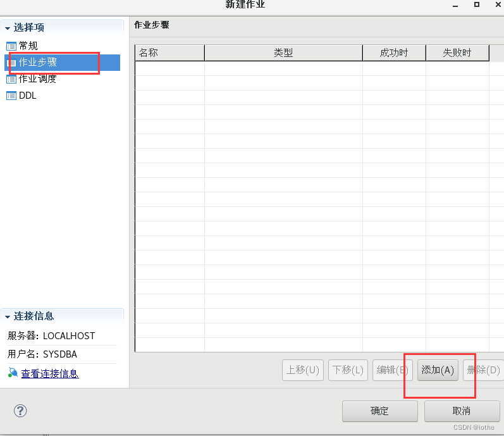Viewport: 504px width, 436px height.
Task: Open the DDL option
Action: point(27,96)
